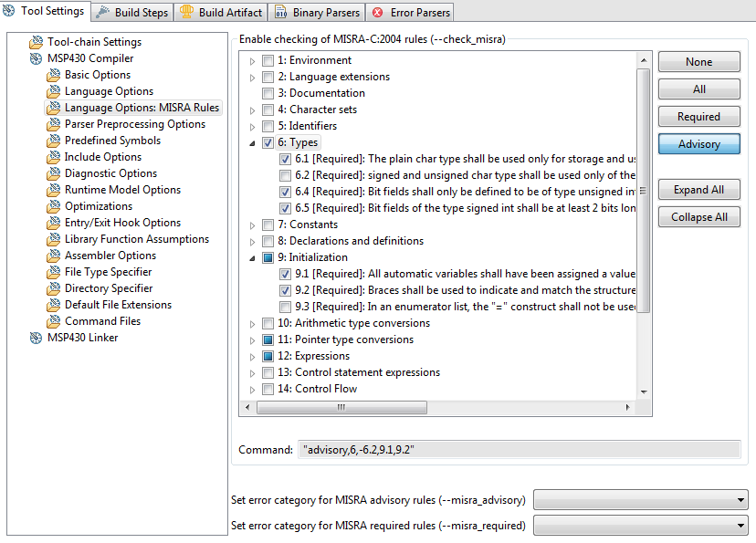The height and width of the screenshot is (543, 756).
Task: Click the horizontal scrollbar thumb of rules list
Action: [341, 408]
